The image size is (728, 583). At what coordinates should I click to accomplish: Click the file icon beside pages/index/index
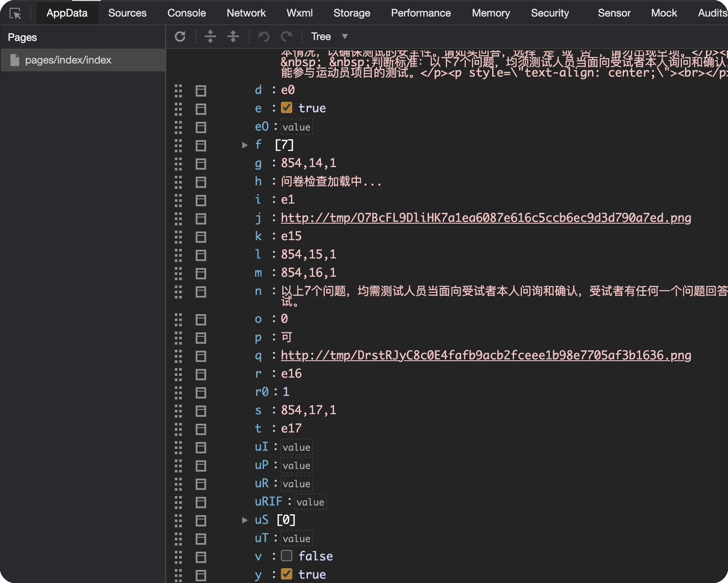click(x=15, y=60)
